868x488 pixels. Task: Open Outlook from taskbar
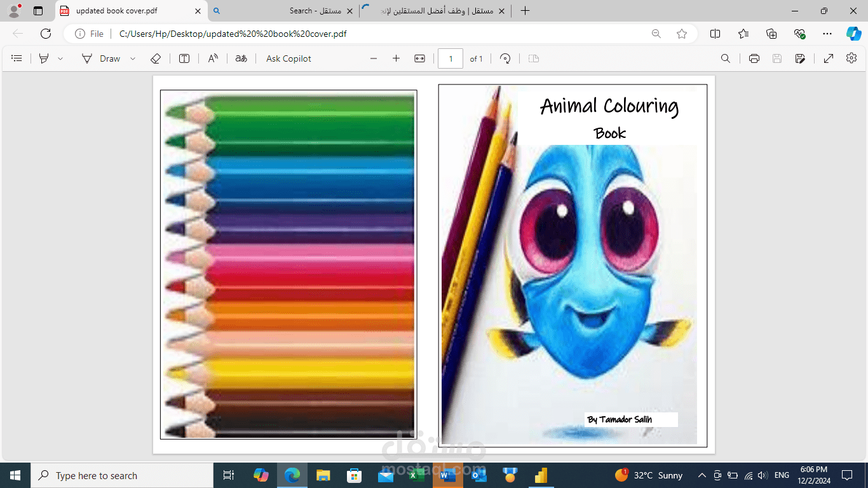478,475
